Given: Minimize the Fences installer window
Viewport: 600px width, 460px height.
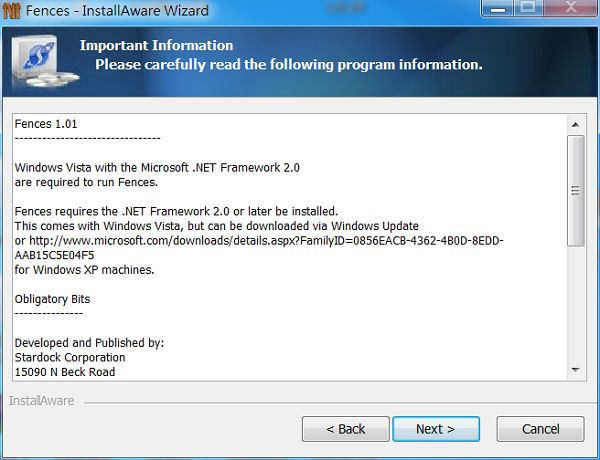Looking at the screenshot, I should pyautogui.click(x=497, y=9).
